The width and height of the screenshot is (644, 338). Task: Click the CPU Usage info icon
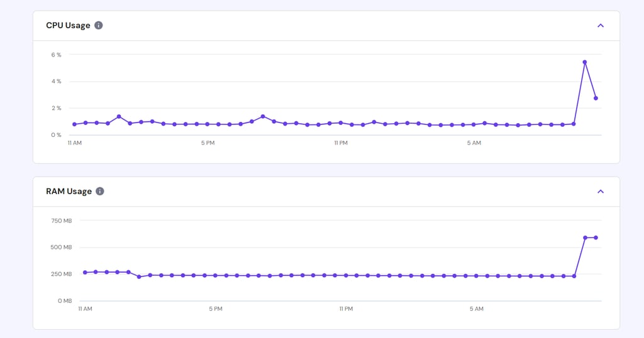pyautogui.click(x=99, y=25)
